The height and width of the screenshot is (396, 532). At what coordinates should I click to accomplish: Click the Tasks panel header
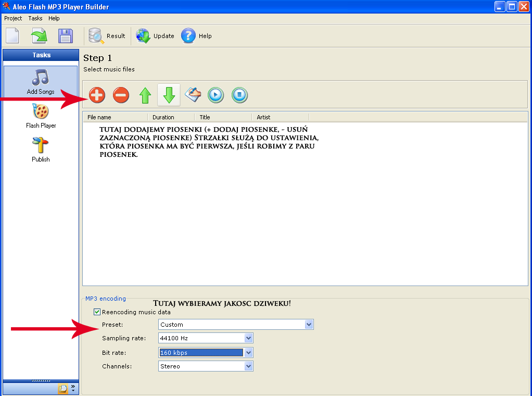pos(41,55)
